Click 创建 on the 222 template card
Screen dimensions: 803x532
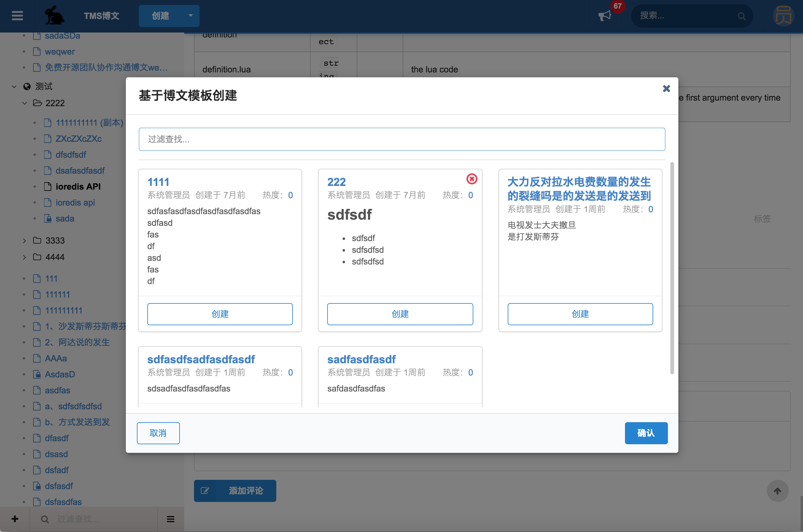pyautogui.click(x=400, y=314)
